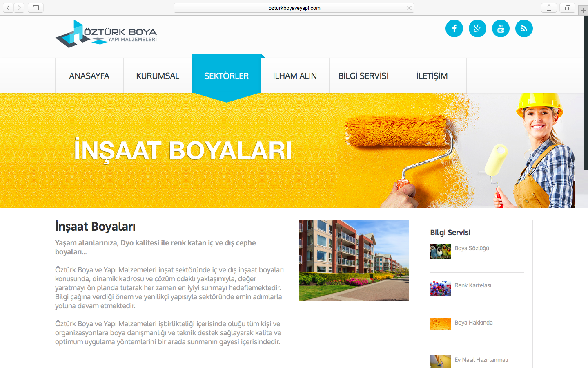Open the RSS feed icon
Viewport: 588px width, 368px height.
[524, 29]
